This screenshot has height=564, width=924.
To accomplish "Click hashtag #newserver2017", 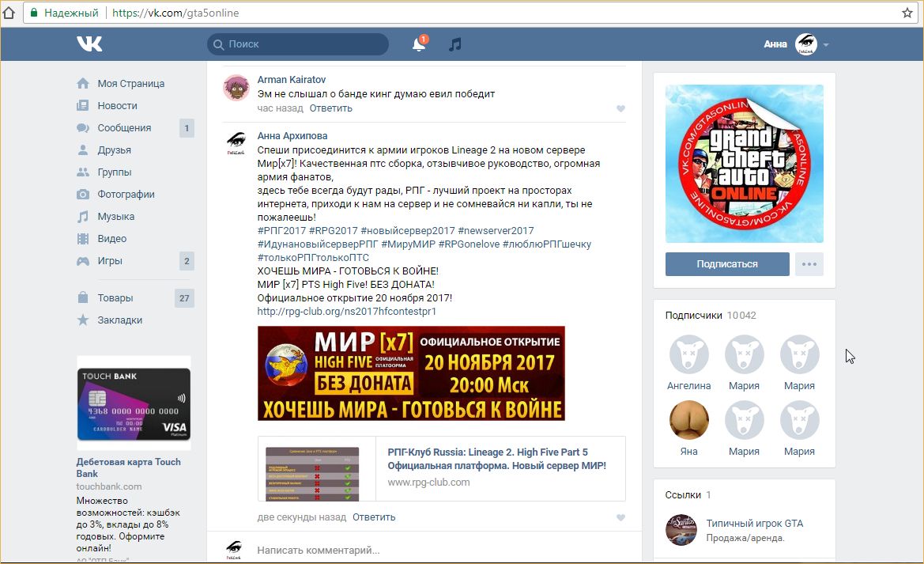I will tap(496, 231).
